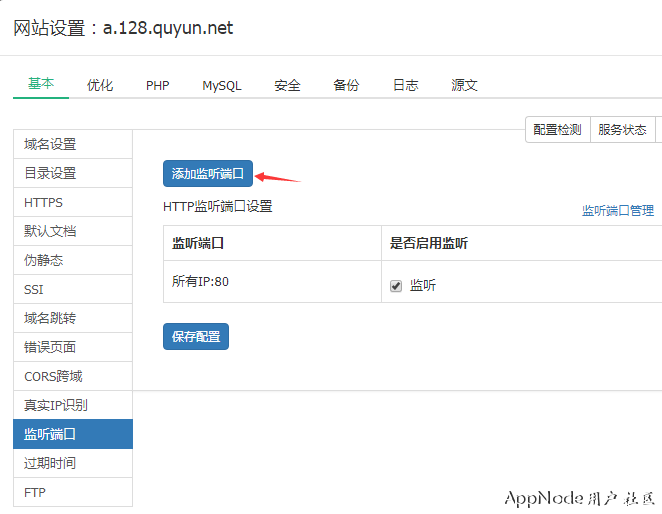The height and width of the screenshot is (514, 662).
Task: Open the MySQL tab
Action: pyautogui.click(x=221, y=85)
